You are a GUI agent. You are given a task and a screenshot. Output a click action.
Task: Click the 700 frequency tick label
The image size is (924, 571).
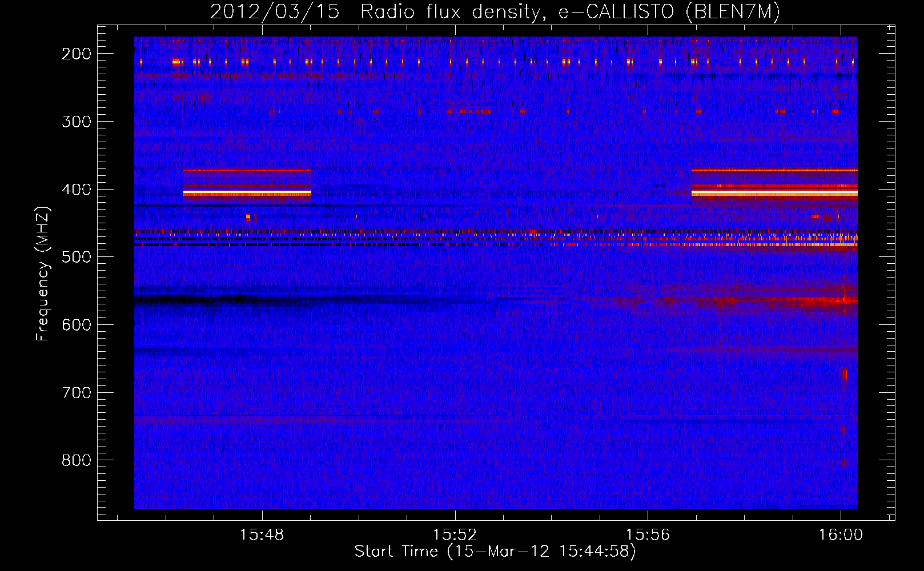click(x=77, y=393)
